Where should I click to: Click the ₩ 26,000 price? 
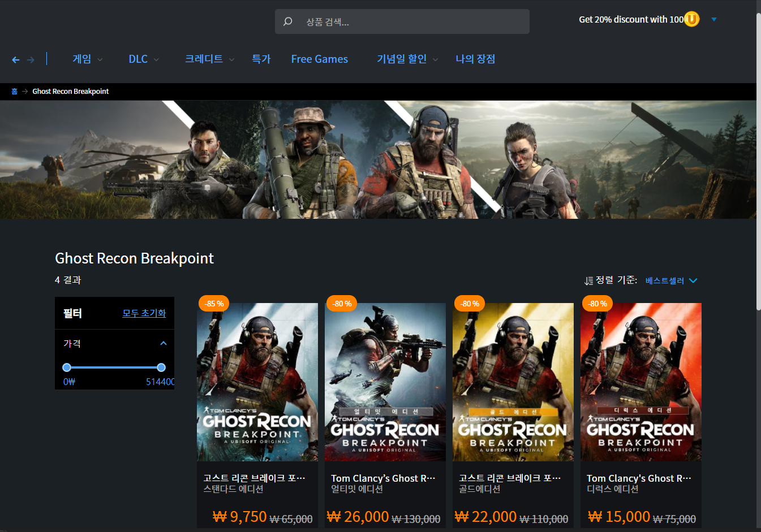(x=358, y=516)
